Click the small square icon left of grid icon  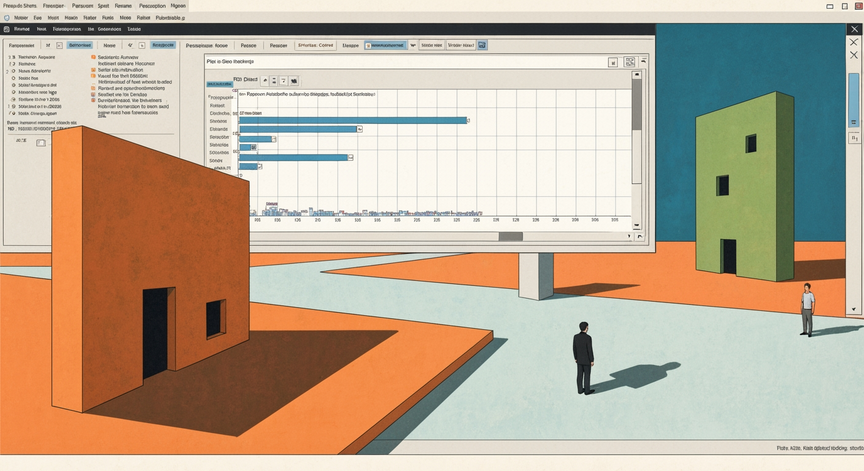(613, 63)
